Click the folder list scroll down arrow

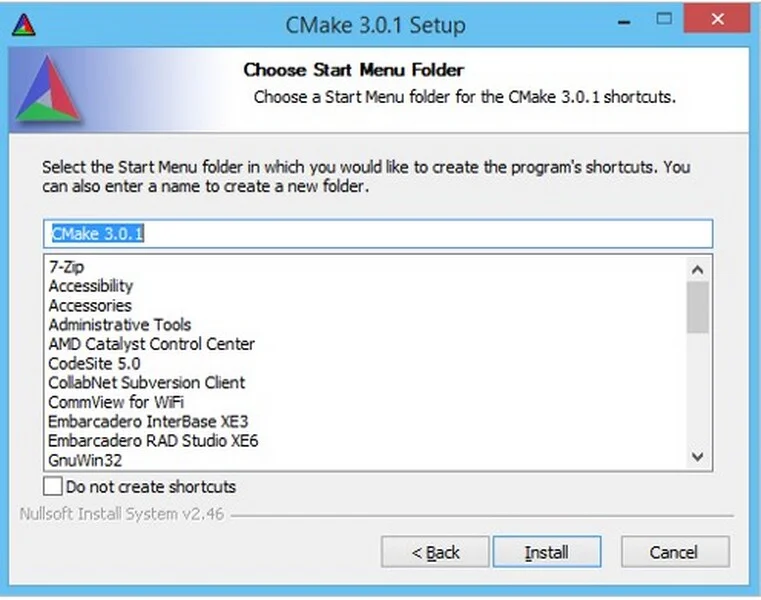coord(697,456)
